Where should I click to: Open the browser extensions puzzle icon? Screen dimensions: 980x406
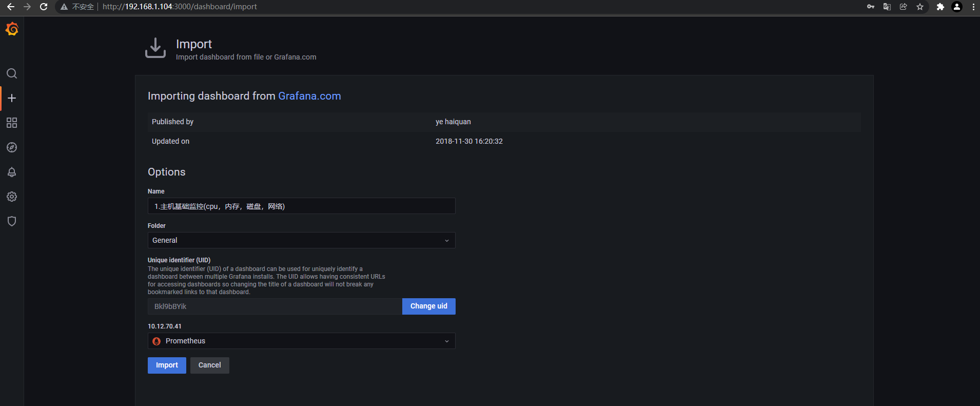[940, 7]
